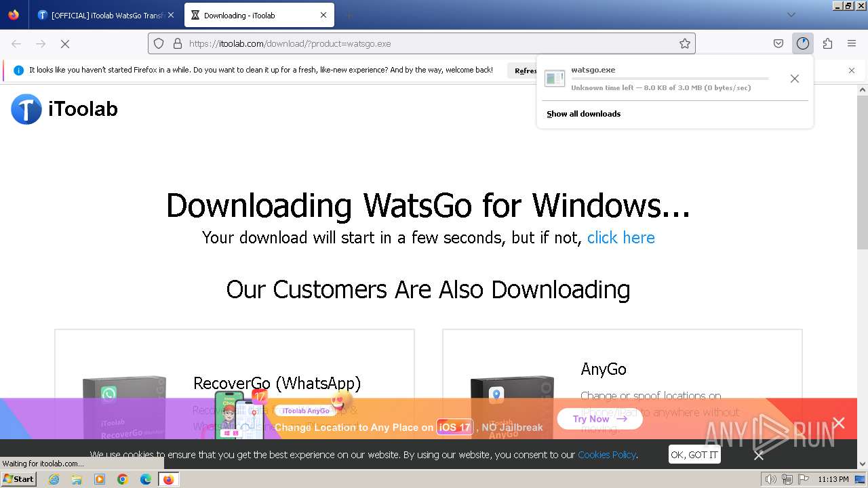Viewport: 868px width, 488px height.
Task: View site security padlock info
Action: tap(178, 43)
